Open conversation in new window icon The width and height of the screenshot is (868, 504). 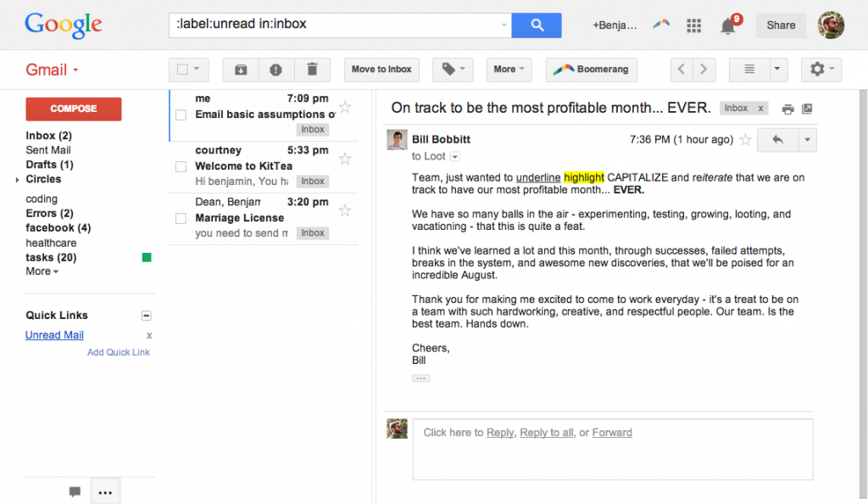coord(807,109)
